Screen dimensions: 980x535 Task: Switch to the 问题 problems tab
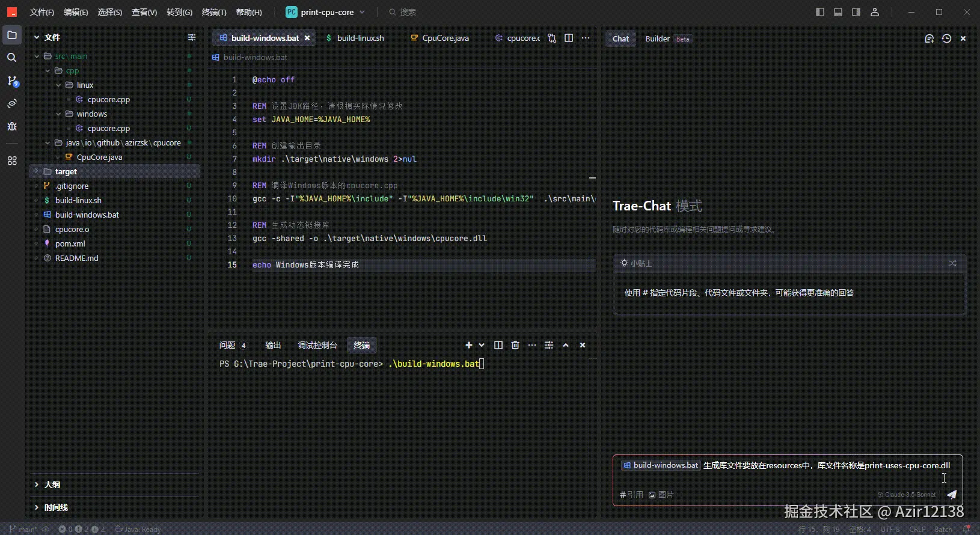coord(233,345)
